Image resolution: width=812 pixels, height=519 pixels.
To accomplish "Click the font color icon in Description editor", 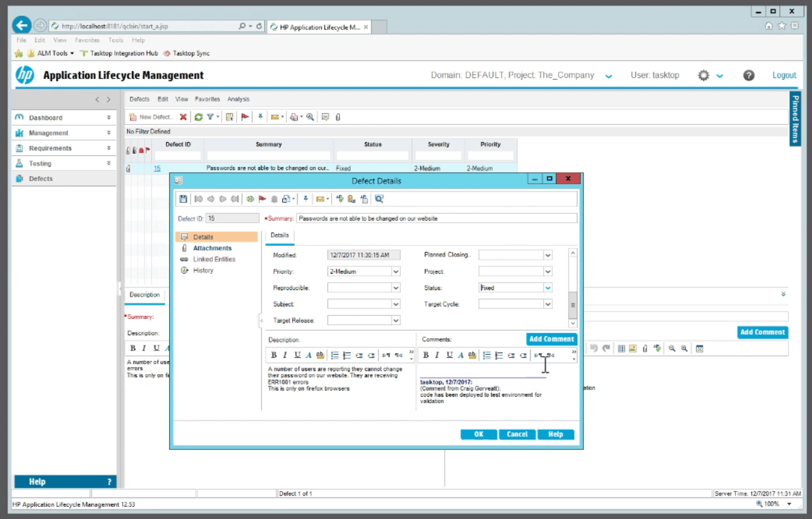I will point(308,355).
